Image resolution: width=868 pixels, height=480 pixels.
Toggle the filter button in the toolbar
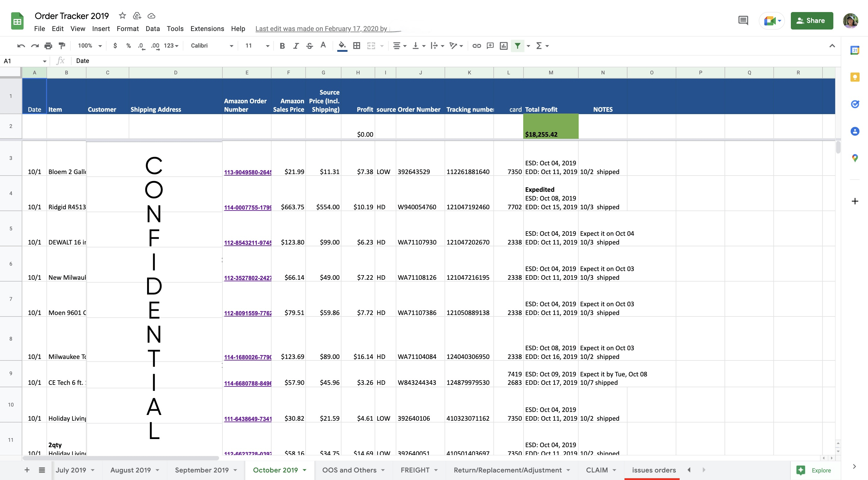pos(517,46)
